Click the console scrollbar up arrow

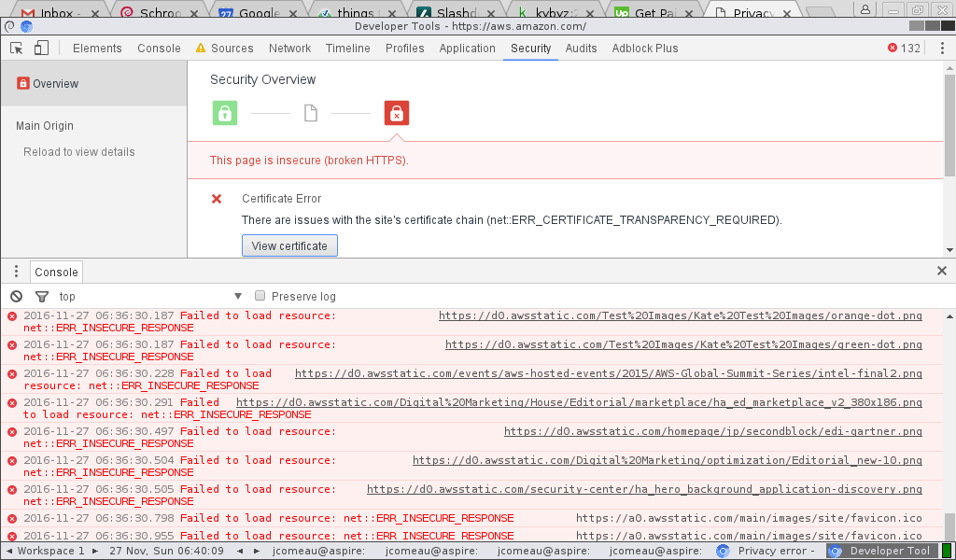[949, 316]
